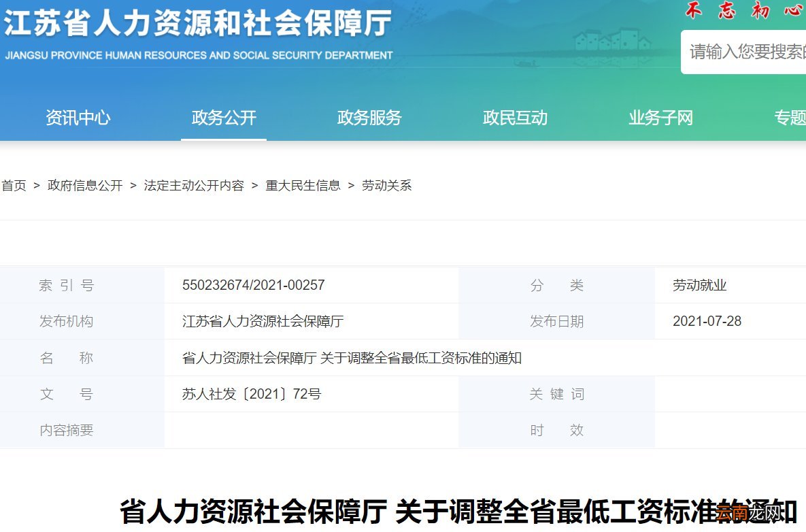Click the document number 苏人社发〔2021〕72号
This screenshot has width=806, height=532.
point(252,394)
